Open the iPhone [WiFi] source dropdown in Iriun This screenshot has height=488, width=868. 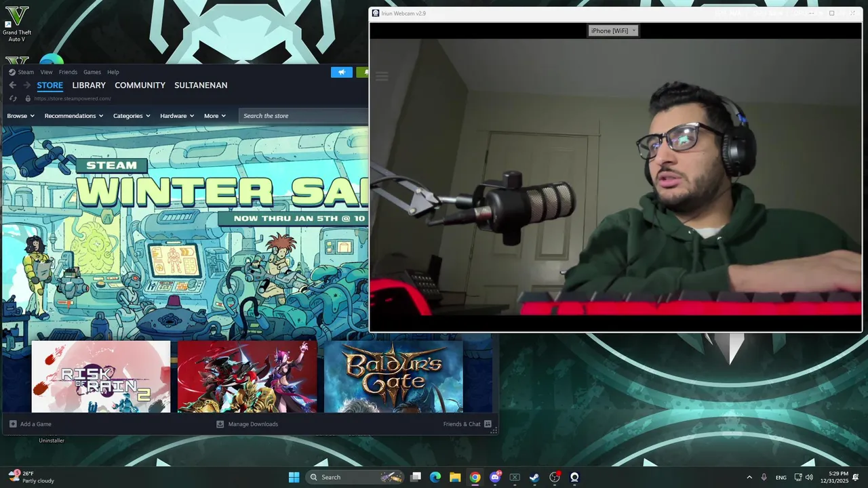pos(613,30)
